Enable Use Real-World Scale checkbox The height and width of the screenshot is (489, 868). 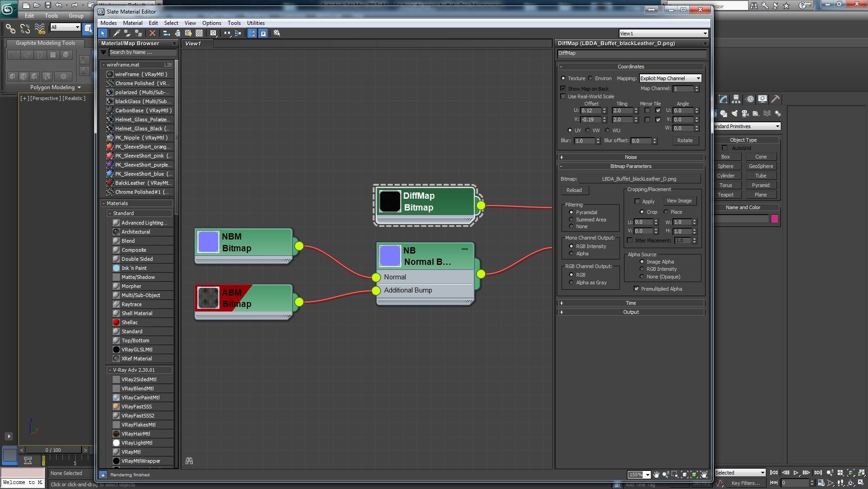pos(563,96)
